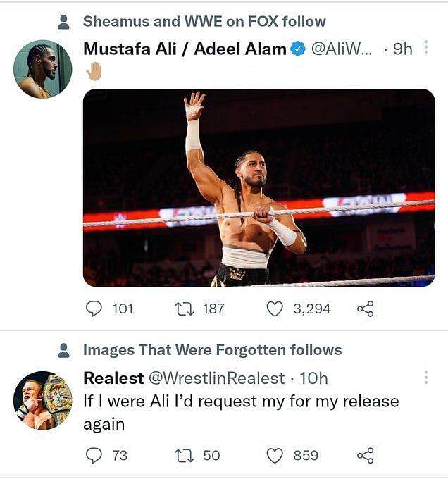Open Mustafa Ali's profile picture
The width and height of the screenshot is (448, 479).
(43, 69)
